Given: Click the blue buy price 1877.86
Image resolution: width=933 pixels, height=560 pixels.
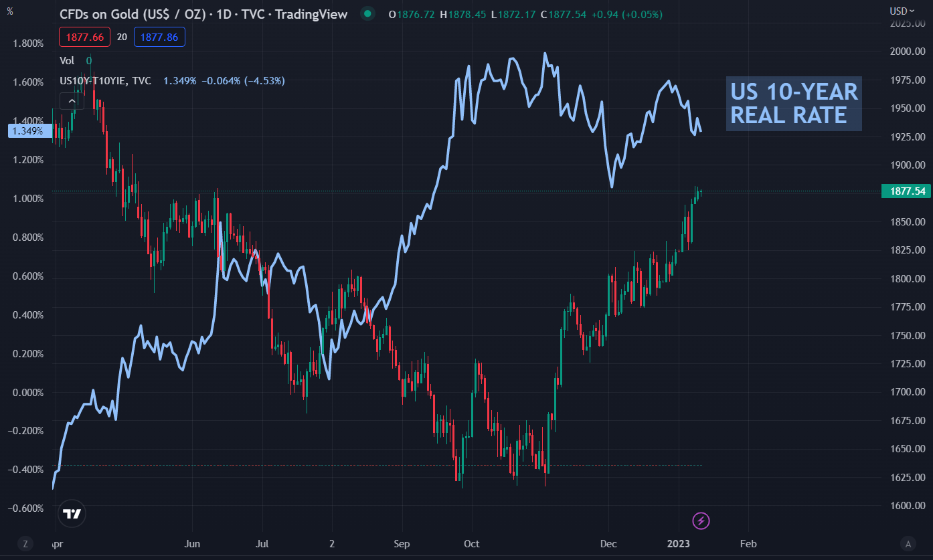Looking at the screenshot, I should point(159,37).
